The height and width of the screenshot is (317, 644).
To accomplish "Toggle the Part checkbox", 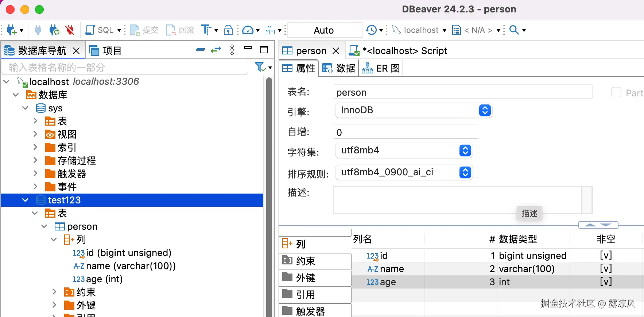I will tap(616, 92).
